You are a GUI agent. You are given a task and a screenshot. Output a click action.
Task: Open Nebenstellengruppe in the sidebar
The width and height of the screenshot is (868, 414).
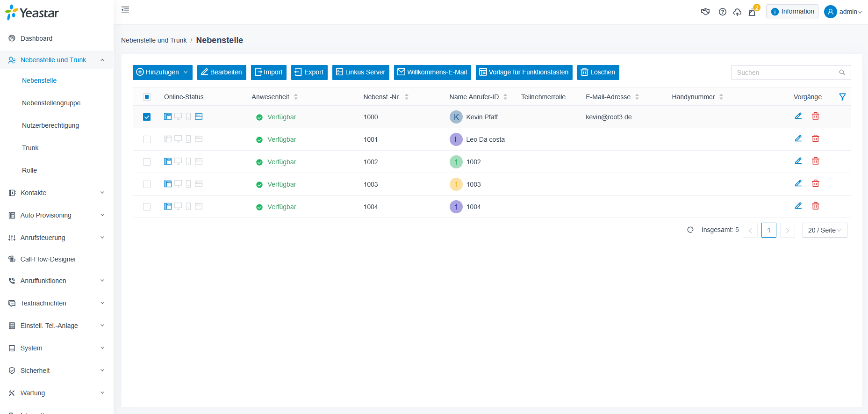coord(51,103)
